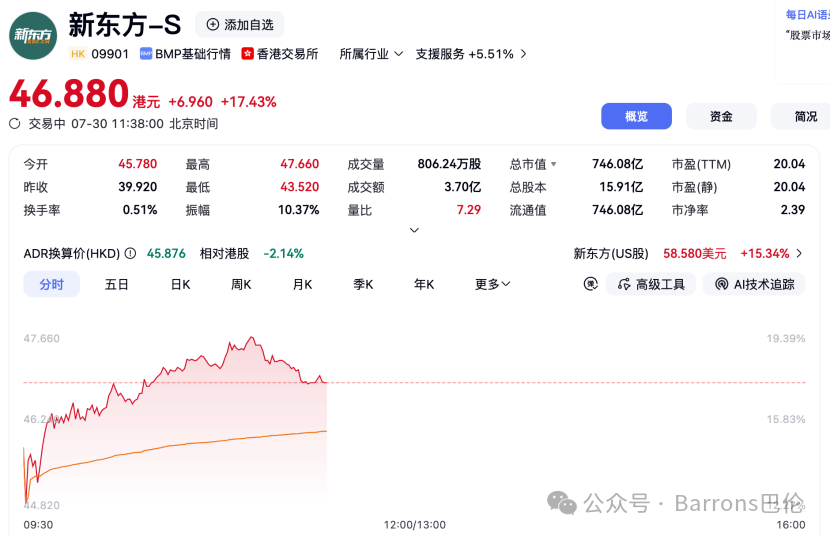
Task: Click the 高级工具 tool icon
Action: tap(624, 284)
